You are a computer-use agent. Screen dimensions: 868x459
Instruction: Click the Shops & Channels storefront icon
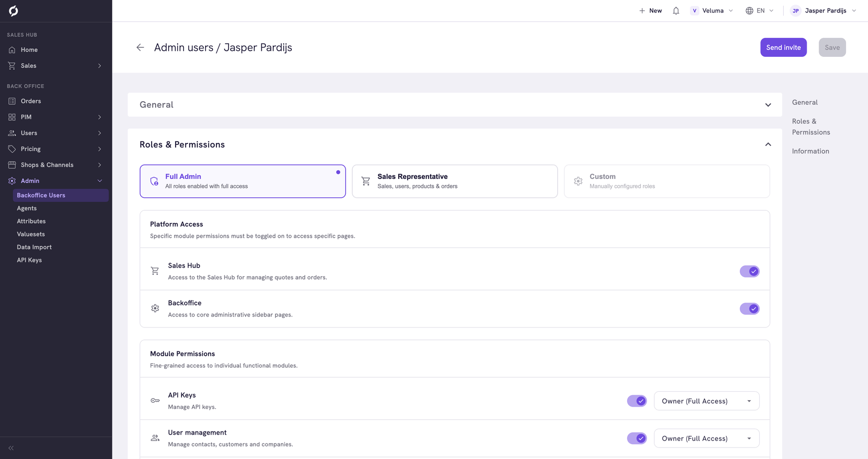point(12,165)
